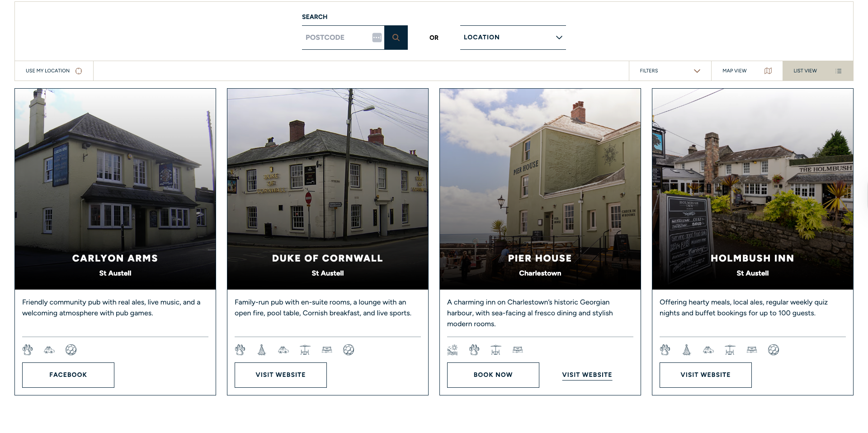Open the Location dropdown
Screen dimensions: 868x433
pos(513,38)
